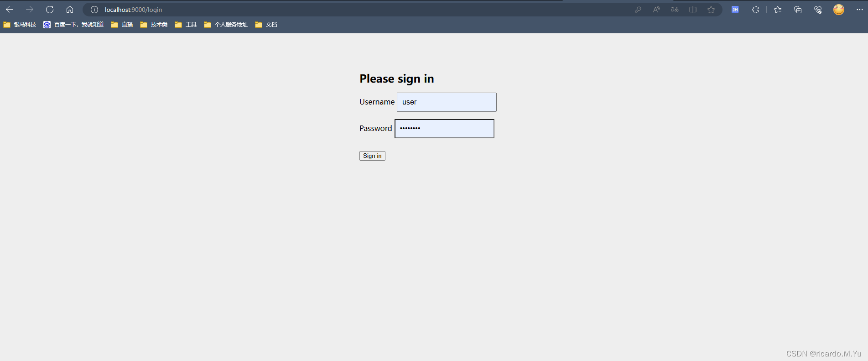The image size is (868, 361).
Task: Open the 银马科技 bookmarks folder
Action: [x=20, y=25]
